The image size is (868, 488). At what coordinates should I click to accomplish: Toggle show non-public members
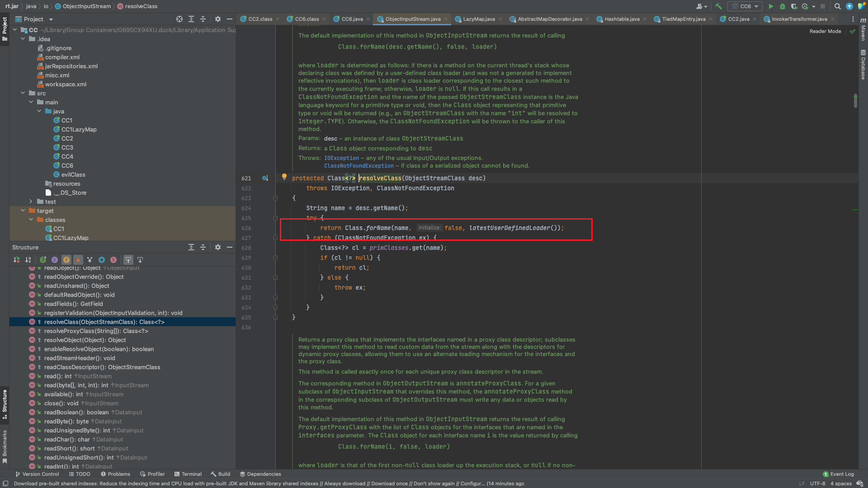pyautogui.click(x=78, y=260)
